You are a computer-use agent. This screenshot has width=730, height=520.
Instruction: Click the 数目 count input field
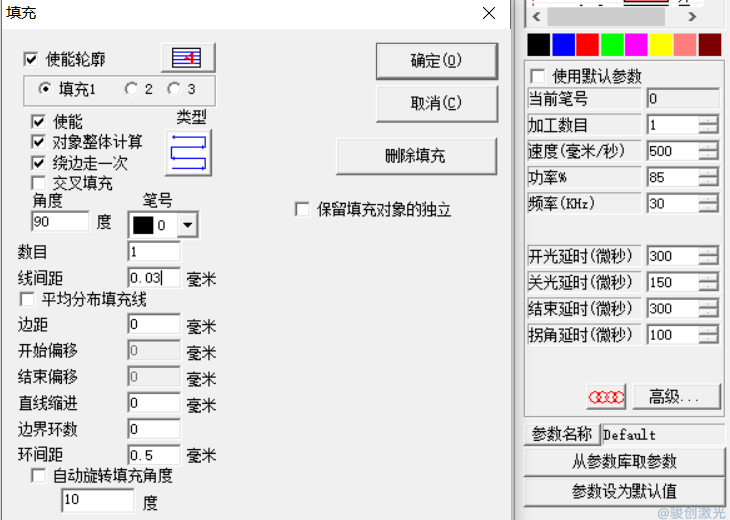tap(154, 252)
